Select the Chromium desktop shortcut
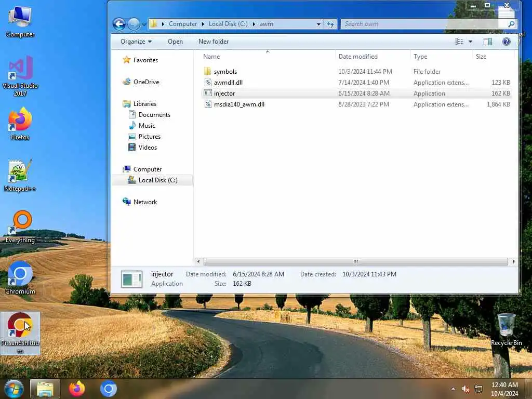Screen dimensions: 532x399 point(20,278)
